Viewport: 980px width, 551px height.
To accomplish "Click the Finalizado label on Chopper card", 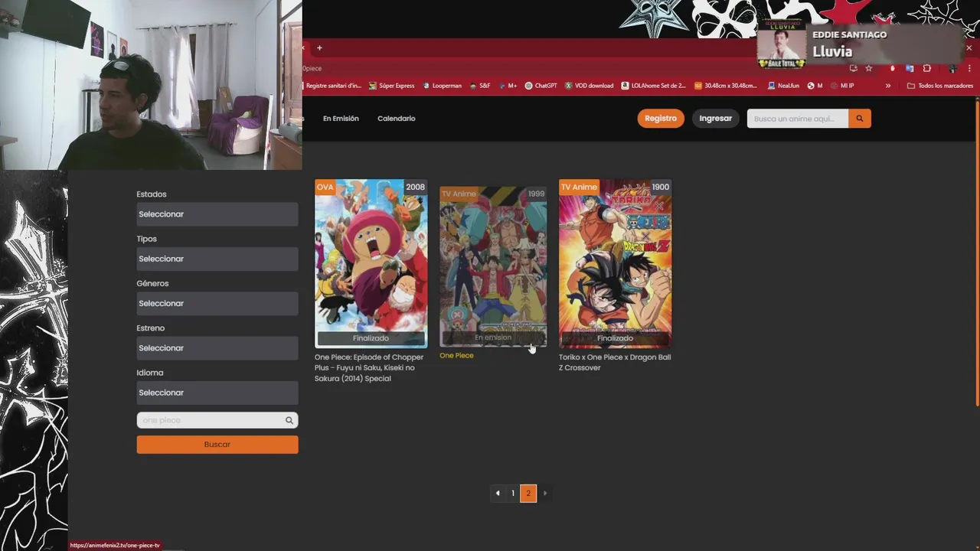I will 371,338.
